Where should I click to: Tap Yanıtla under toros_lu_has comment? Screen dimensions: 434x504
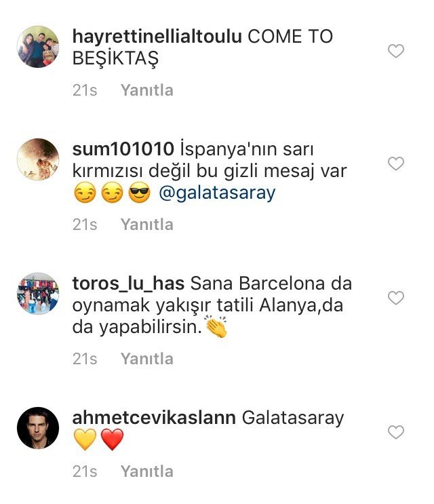point(146,359)
